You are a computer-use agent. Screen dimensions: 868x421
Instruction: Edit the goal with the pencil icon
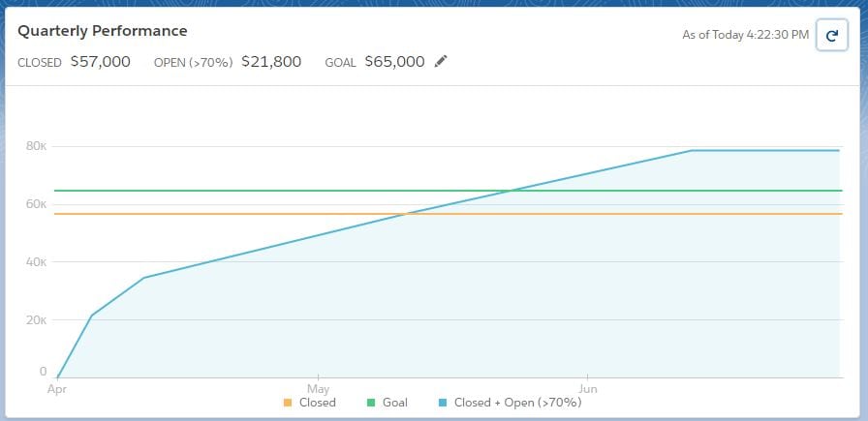tap(442, 61)
